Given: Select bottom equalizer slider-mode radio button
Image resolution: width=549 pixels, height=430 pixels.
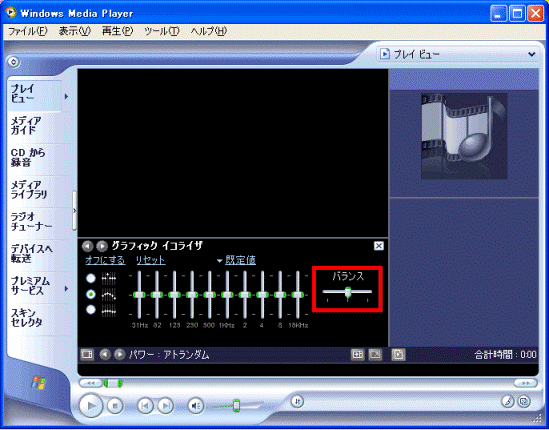Looking at the screenshot, I should [x=91, y=310].
